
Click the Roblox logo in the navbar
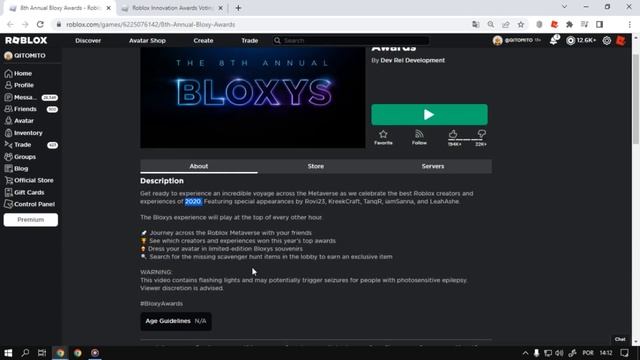(26, 40)
